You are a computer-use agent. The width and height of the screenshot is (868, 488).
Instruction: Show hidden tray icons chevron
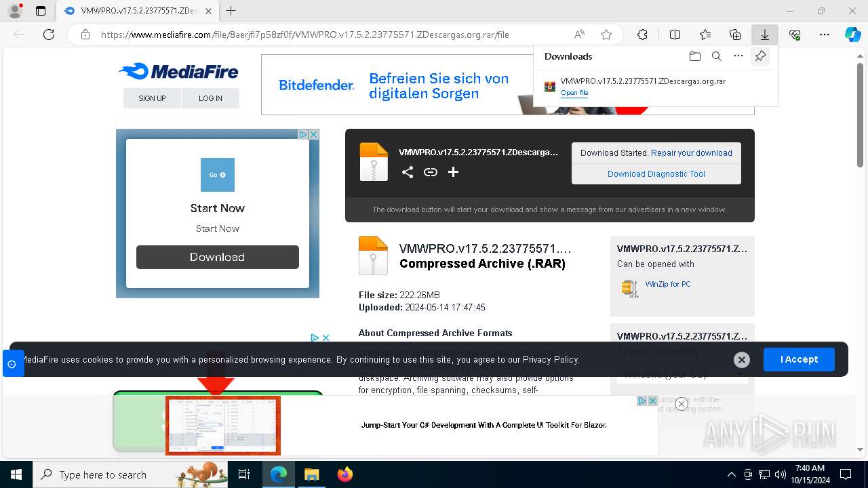[x=731, y=474]
